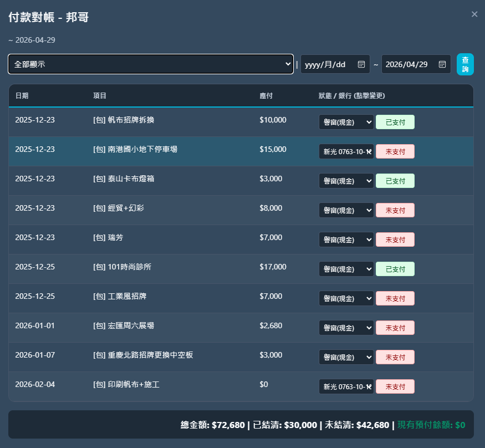The height and width of the screenshot is (448, 485).
Task: Open the bank dropdown for 帆布招牌拆換
Action: coord(345,122)
